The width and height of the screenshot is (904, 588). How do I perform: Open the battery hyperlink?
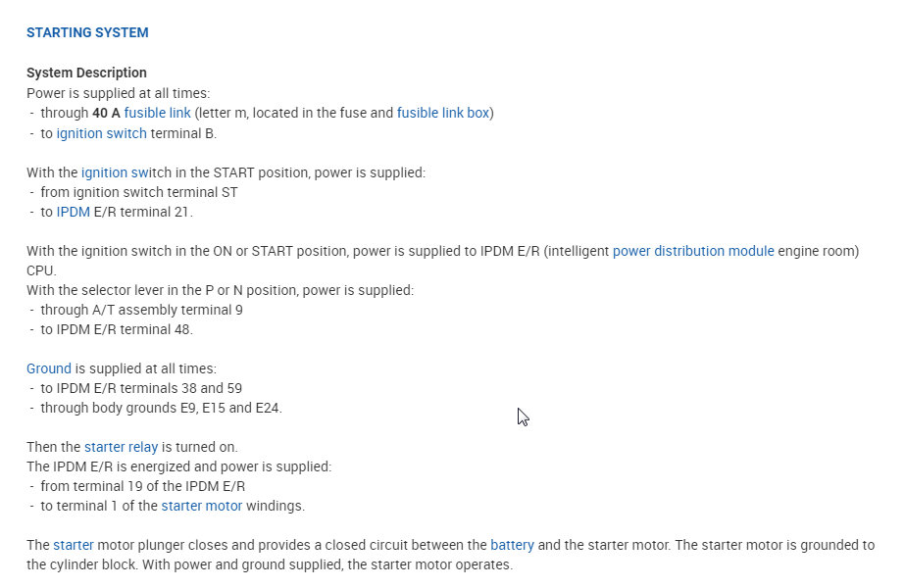(513, 545)
